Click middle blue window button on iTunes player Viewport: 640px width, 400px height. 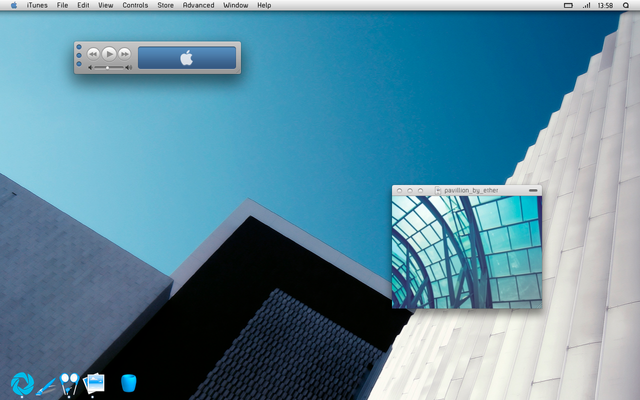(79, 55)
